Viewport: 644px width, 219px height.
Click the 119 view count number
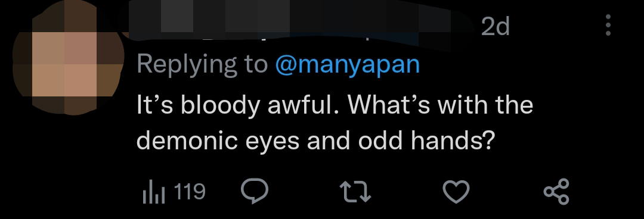click(190, 192)
